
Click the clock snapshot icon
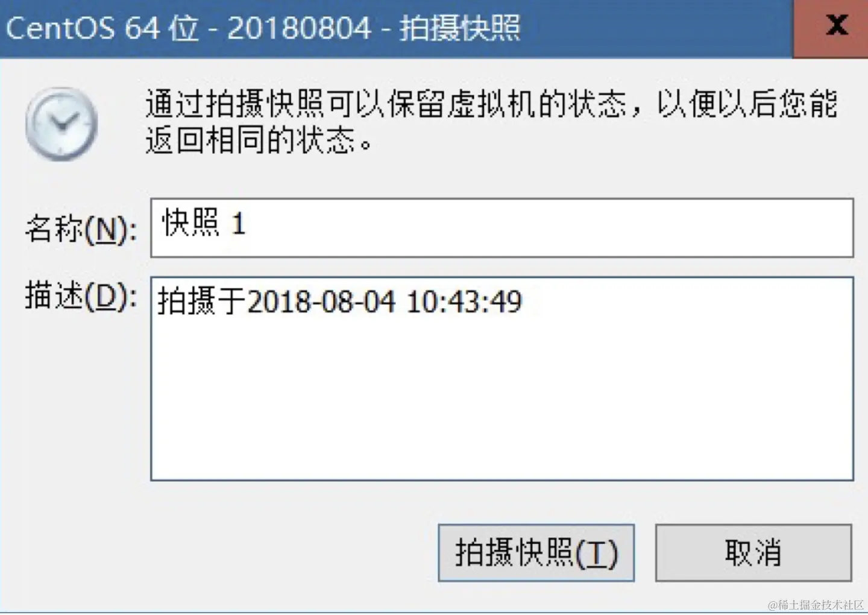(x=61, y=124)
